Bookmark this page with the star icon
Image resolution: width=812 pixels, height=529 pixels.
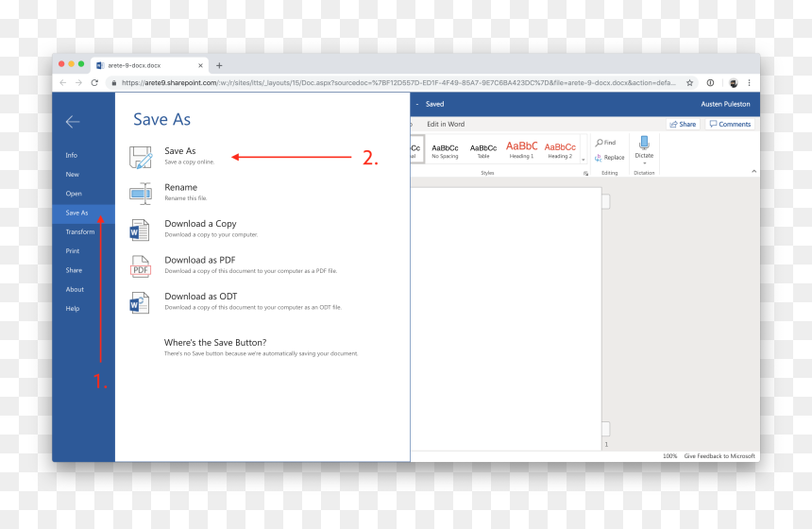(x=690, y=83)
